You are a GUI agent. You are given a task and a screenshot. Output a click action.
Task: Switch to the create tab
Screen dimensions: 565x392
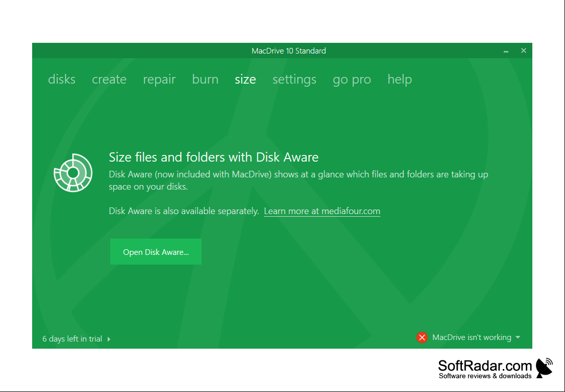coord(109,79)
